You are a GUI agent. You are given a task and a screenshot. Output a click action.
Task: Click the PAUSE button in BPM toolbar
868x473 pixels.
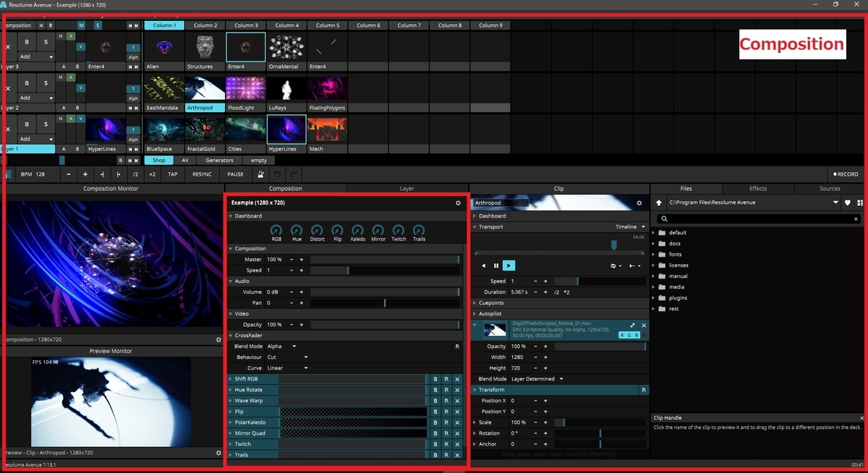click(x=235, y=174)
